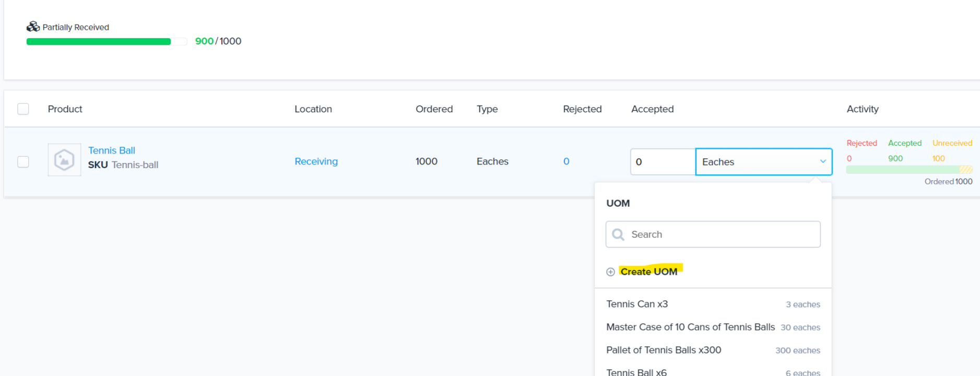Screen dimensions: 980x376
Task: Pick Tennis Ball x6 option
Action: 713,371
